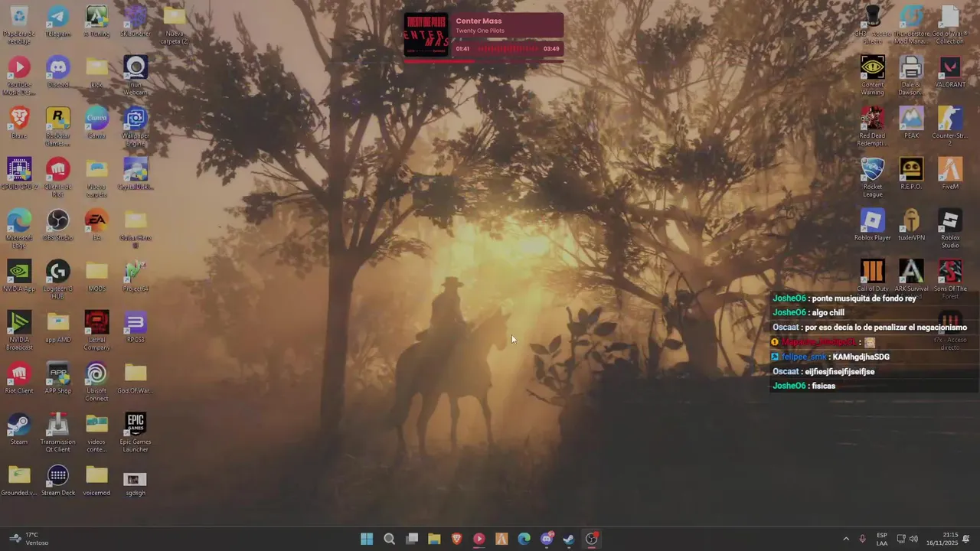The height and width of the screenshot is (551, 980).
Task: Open the tuxlerVPN desktop shortcut
Action: (911, 226)
